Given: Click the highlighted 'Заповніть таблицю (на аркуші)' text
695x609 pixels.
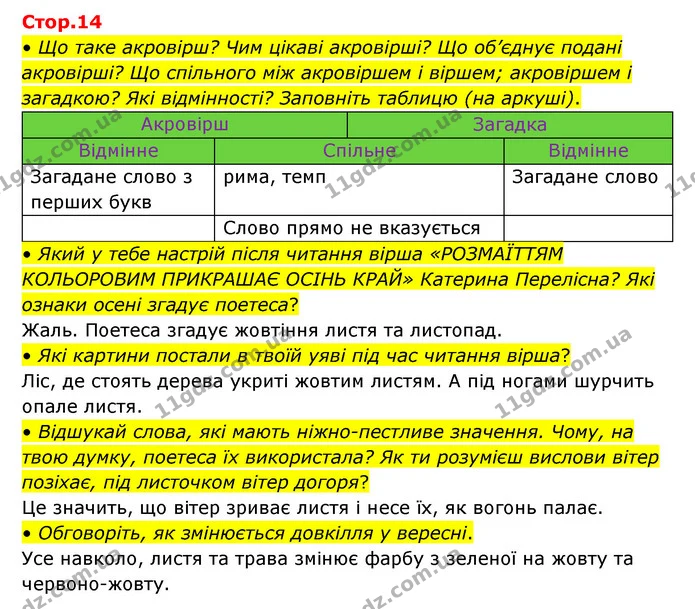Looking at the screenshot, I should [429, 98].
